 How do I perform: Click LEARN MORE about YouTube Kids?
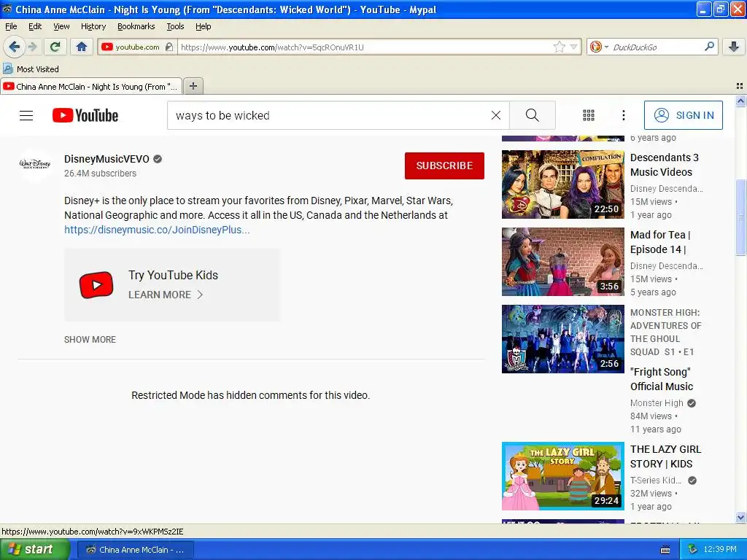(166, 295)
